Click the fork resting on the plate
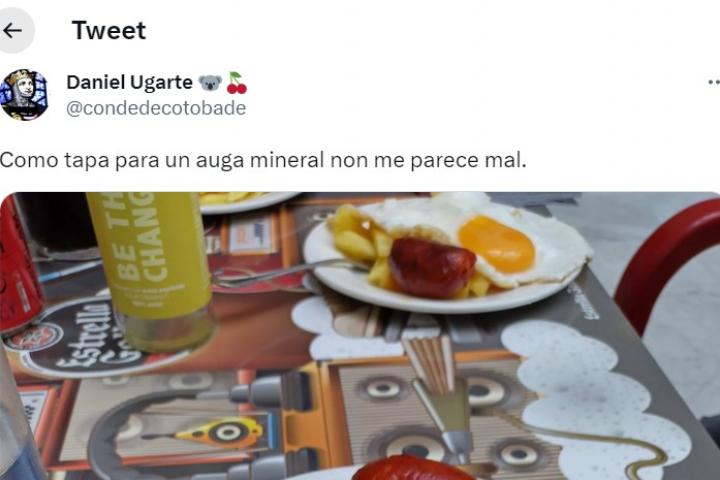Viewport: 720px width, 480px height. coord(285,274)
